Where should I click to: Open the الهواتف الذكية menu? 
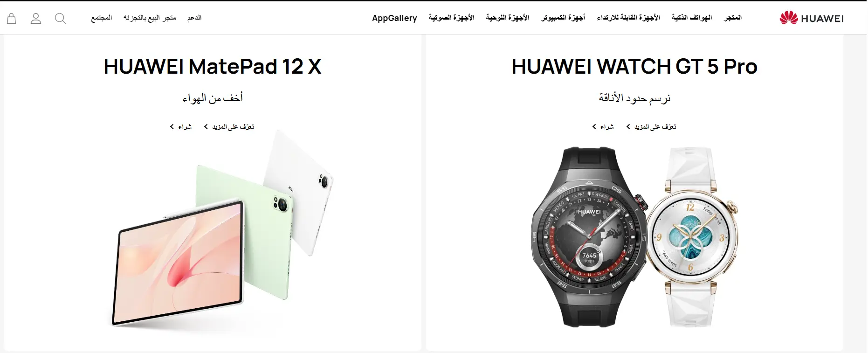(x=692, y=18)
